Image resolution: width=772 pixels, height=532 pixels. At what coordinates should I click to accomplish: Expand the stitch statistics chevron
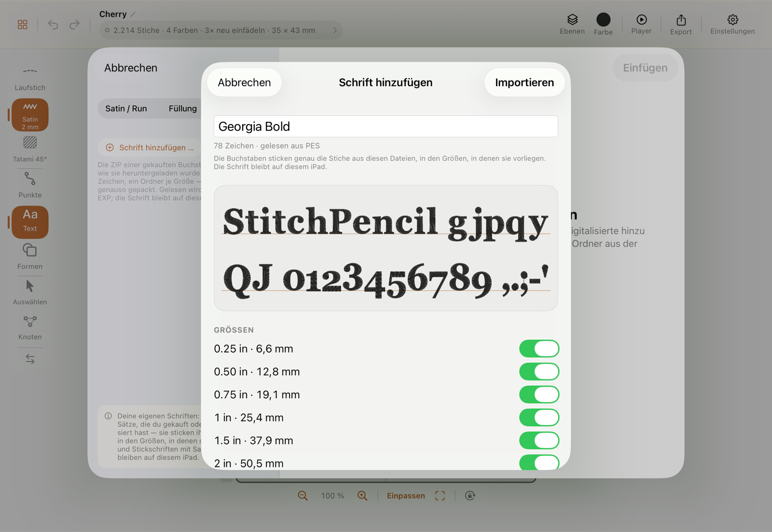[x=335, y=30]
